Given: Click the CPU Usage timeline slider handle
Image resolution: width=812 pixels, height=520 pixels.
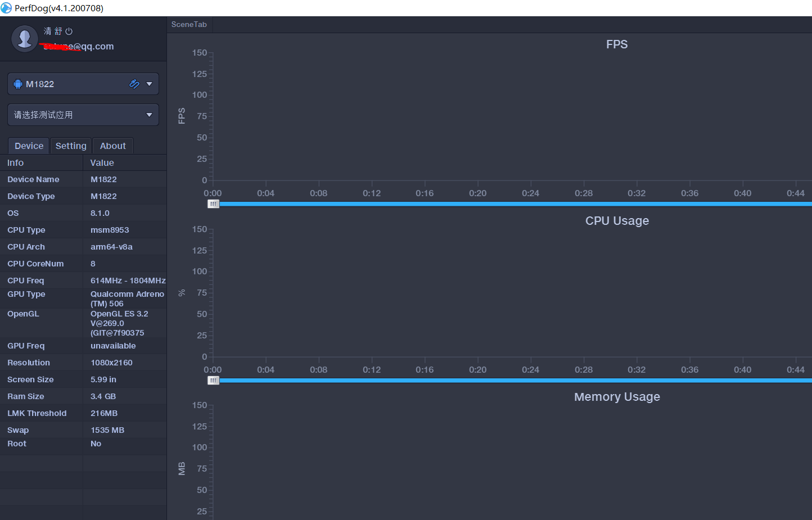Looking at the screenshot, I should (213, 381).
